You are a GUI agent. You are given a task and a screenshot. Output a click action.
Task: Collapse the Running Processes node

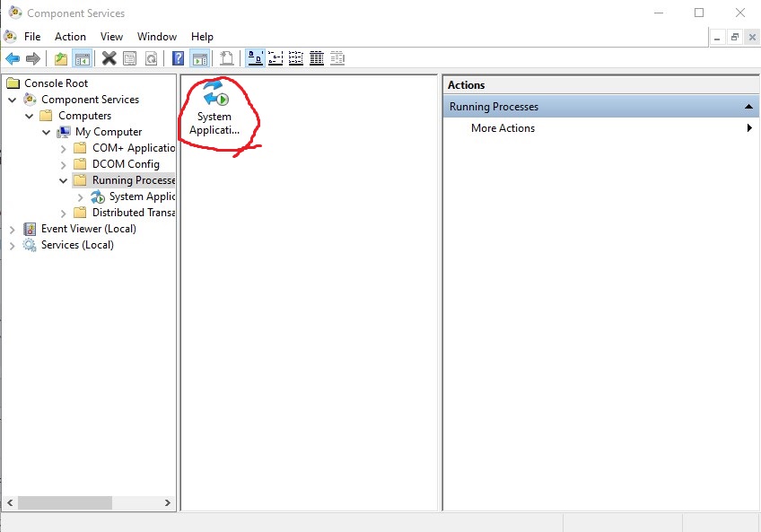63,180
